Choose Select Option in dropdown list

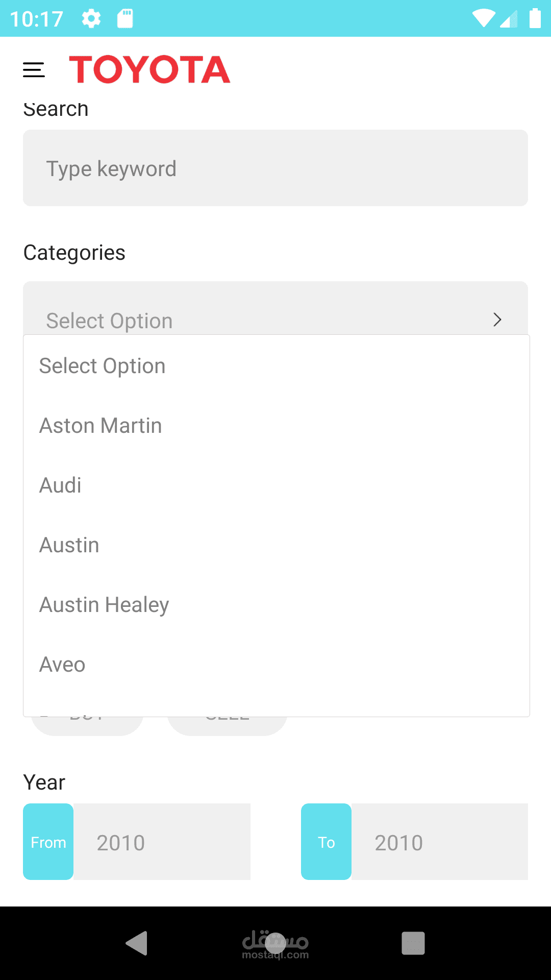point(277,366)
